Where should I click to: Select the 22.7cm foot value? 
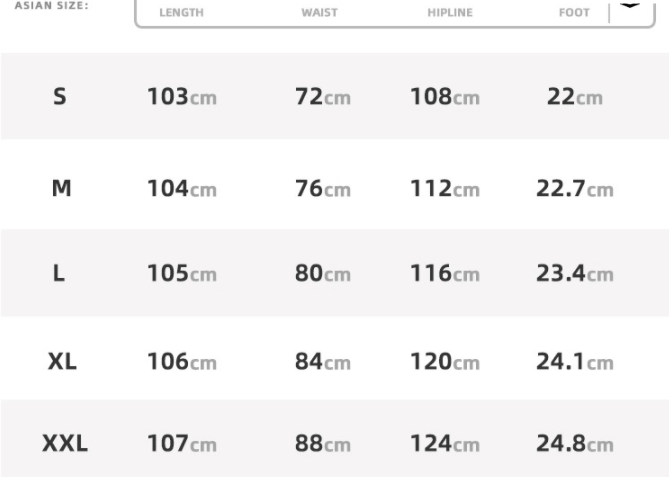(x=574, y=188)
